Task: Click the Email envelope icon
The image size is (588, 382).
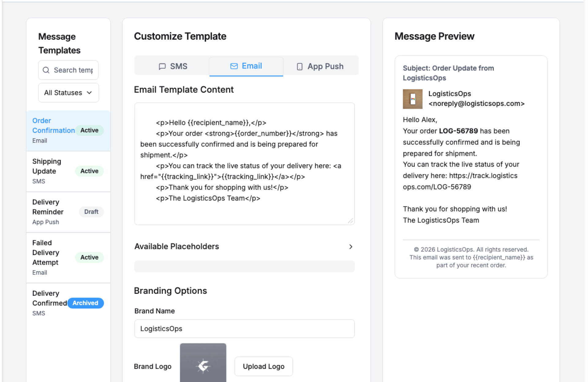Action: click(x=234, y=66)
